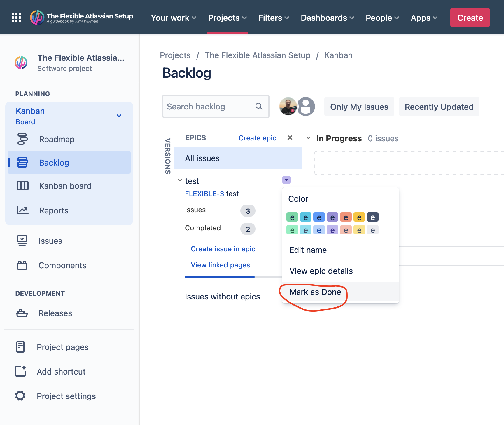Collapse the test epic chevron
Image resolution: width=504 pixels, height=425 pixels.
click(180, 180)
